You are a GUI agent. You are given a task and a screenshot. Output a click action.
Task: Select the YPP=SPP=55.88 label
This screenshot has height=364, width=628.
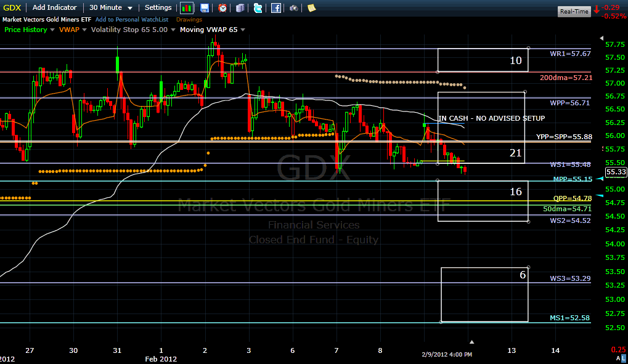click(x=565, y=137)
